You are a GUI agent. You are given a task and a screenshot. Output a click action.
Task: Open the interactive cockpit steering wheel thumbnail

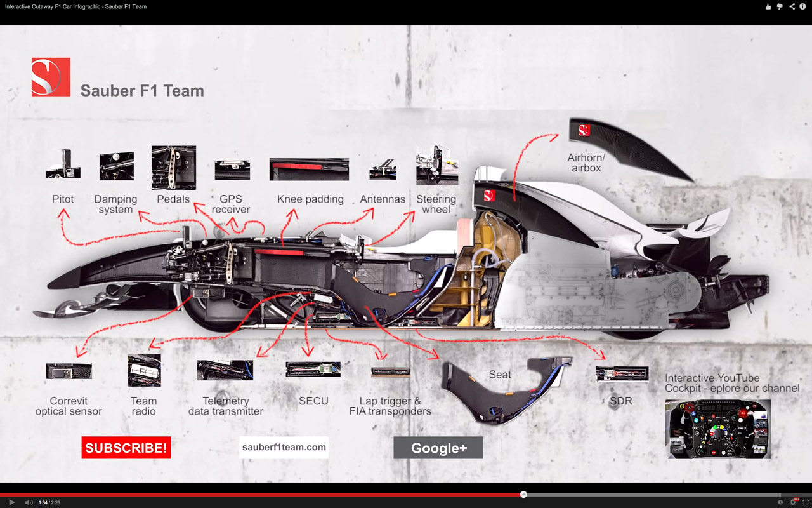[717, 429]
